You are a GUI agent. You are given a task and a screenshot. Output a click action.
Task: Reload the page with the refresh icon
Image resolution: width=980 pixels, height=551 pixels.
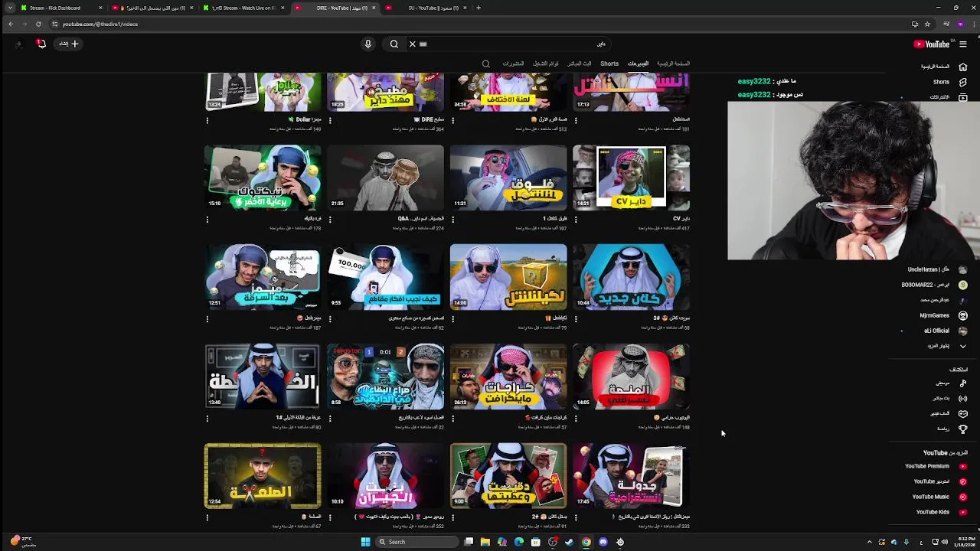click(x=38, y=24)
